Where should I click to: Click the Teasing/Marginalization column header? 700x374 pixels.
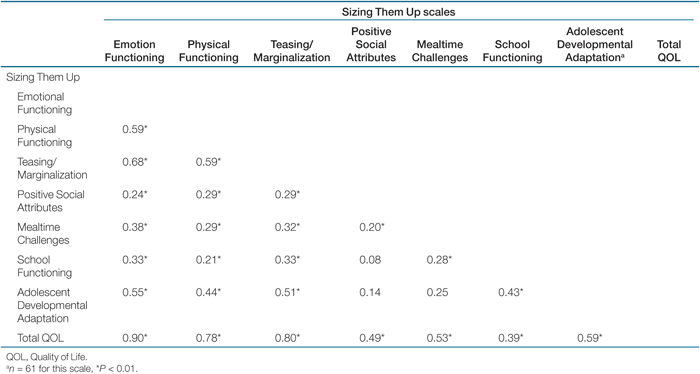(x=292, y=51)
